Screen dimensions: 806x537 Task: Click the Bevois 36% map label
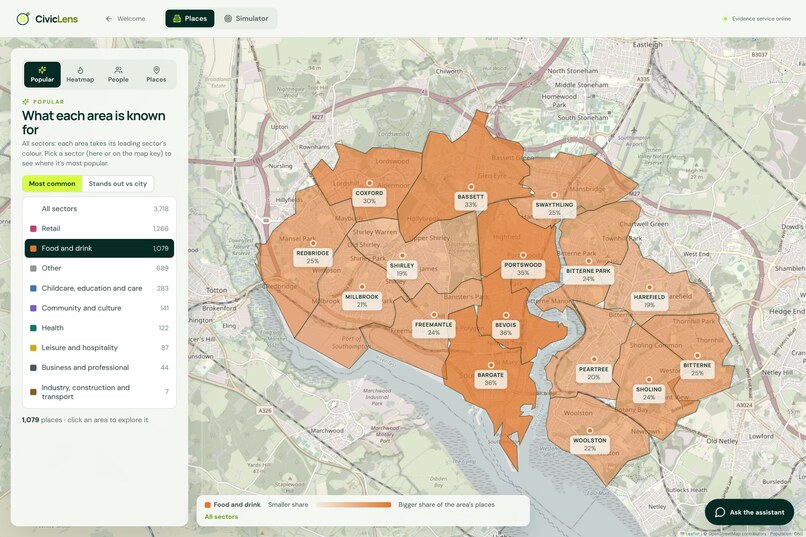point(506,328)
